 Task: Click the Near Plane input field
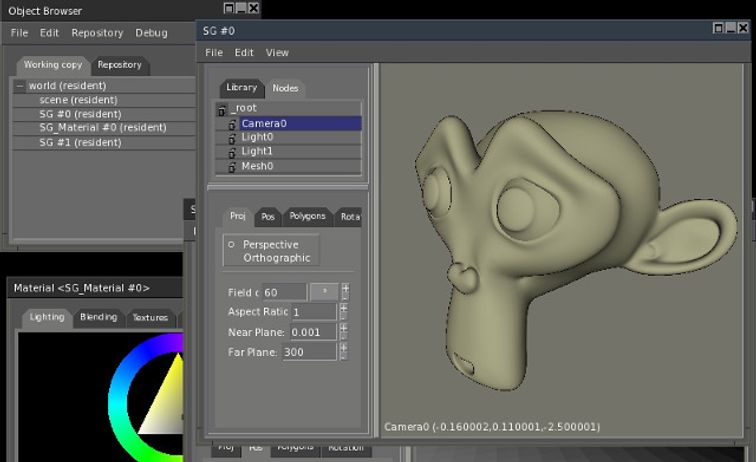pos(312,332)
